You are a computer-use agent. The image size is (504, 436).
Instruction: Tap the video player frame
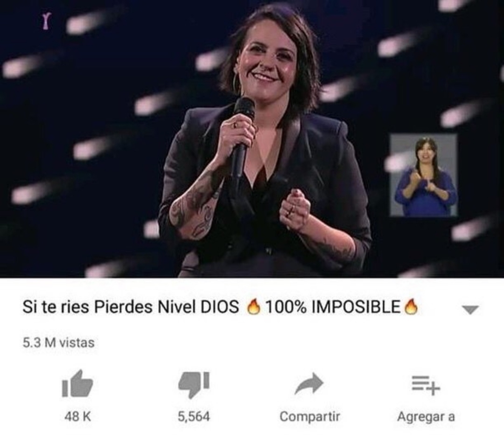coord(252,138)
